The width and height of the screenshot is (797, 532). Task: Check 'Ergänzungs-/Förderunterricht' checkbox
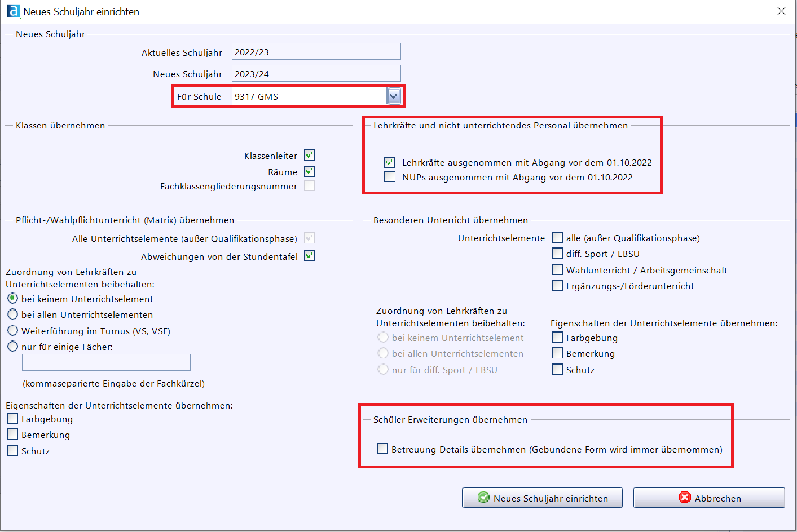click(557, 285)
